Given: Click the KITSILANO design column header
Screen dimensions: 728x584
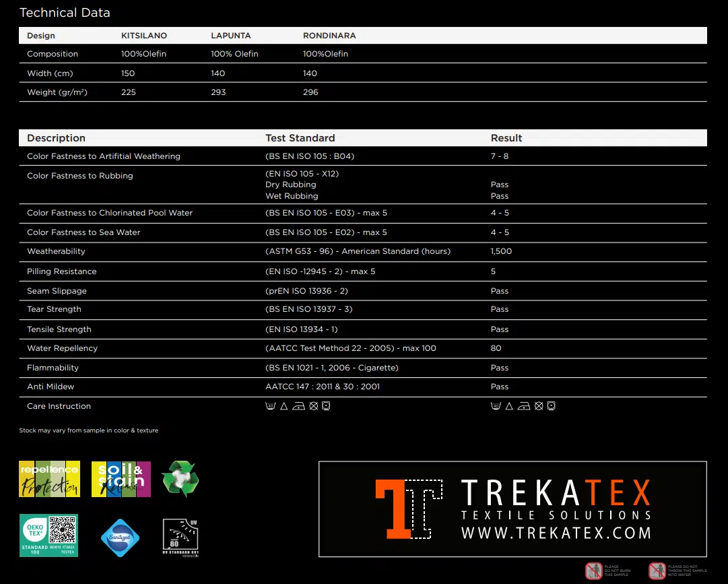Looking at the screenshot, I should pyautogui.click(x=143, y=36).
